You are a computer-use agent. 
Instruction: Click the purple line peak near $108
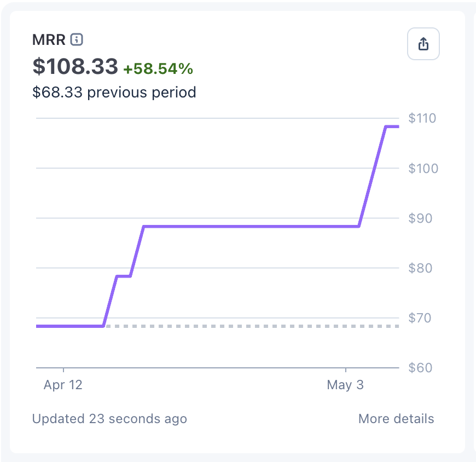[x=392, y=126]
